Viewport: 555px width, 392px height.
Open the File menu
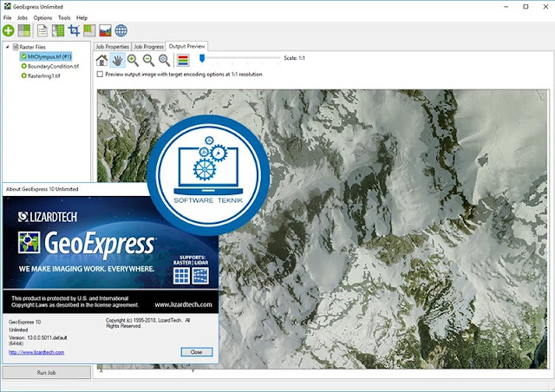coord(8,17)
